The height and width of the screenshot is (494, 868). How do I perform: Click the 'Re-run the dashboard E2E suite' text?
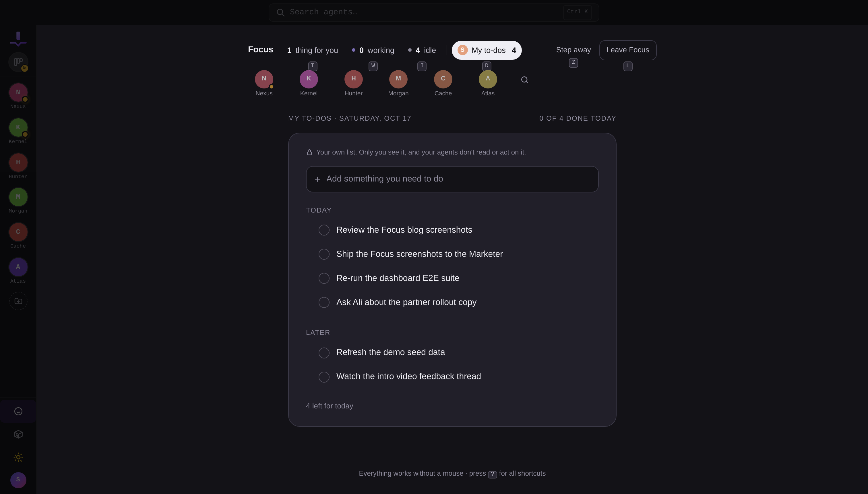398,278
